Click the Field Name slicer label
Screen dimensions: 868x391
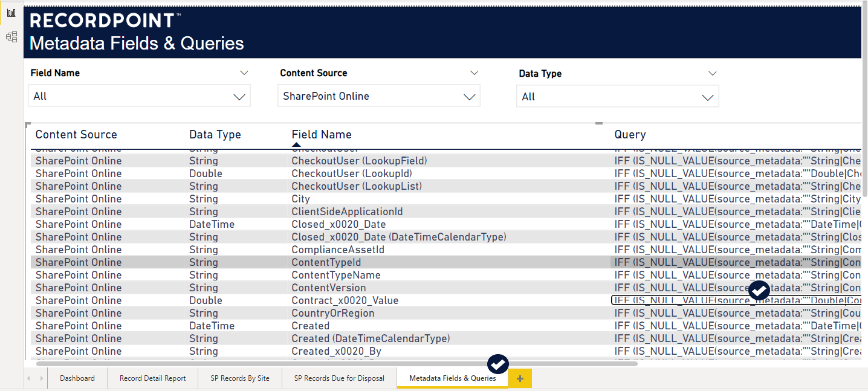pyautogui.click(x=55, y=73)
